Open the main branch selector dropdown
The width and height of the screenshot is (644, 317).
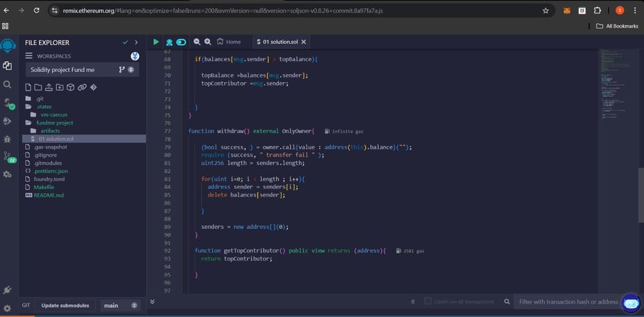pos(120,305)
